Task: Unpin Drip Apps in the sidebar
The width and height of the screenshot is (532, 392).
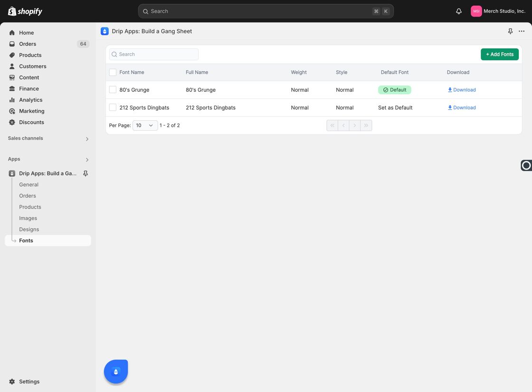Action: (x=85, y=173)
